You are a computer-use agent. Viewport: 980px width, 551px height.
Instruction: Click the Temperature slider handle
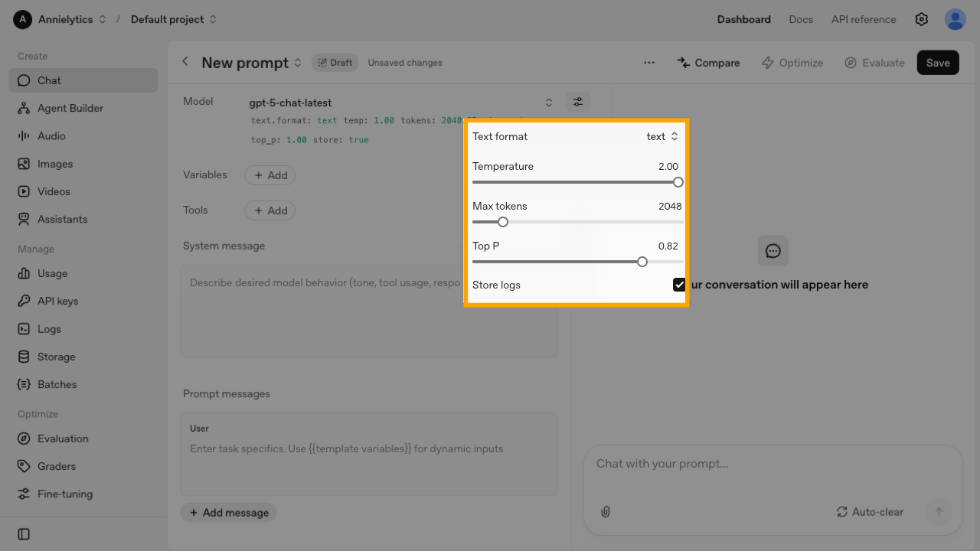point(678,182)
